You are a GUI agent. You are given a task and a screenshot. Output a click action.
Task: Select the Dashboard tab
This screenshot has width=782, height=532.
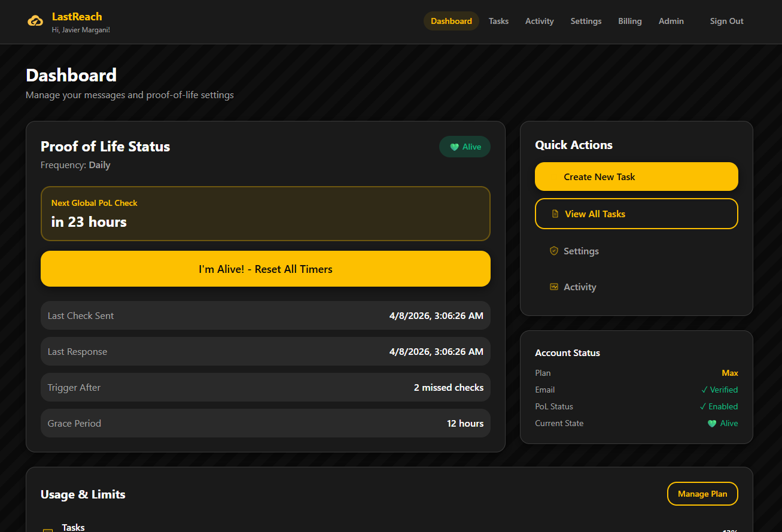451,21
